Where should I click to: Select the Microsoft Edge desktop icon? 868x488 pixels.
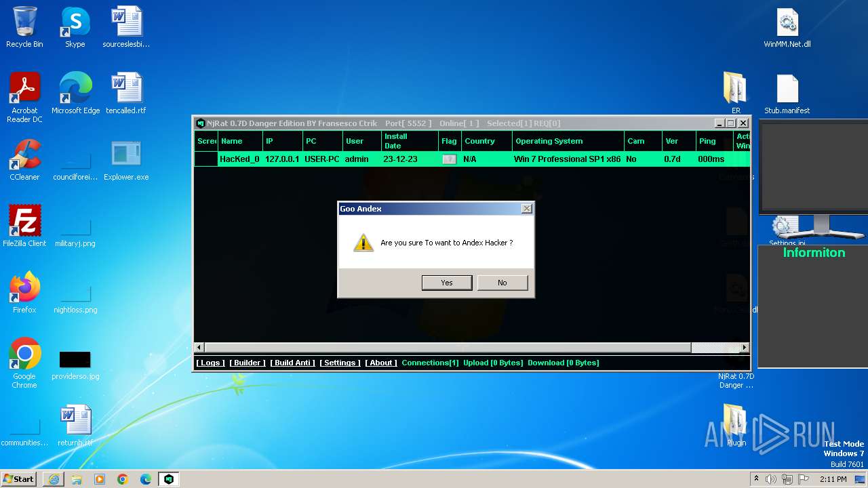[x=75, y=93]
